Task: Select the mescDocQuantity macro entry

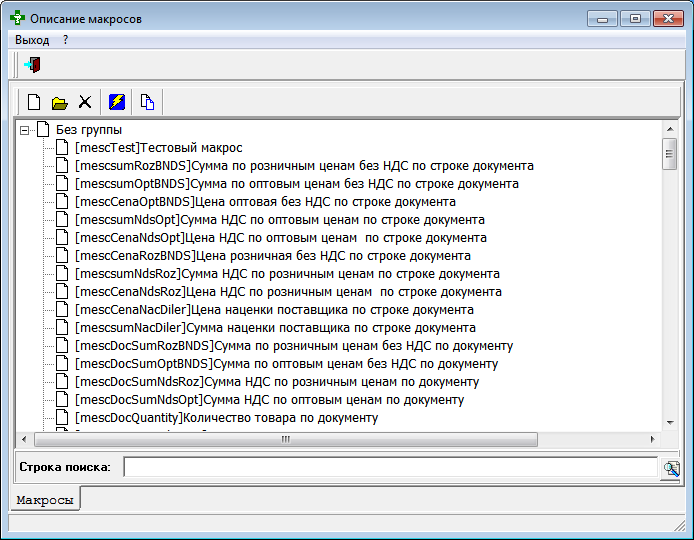Action: coord(226,418)
